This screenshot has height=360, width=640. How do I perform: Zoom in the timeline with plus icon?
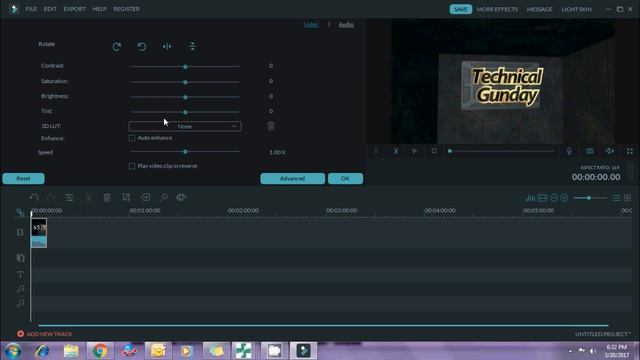click(564, 198)
